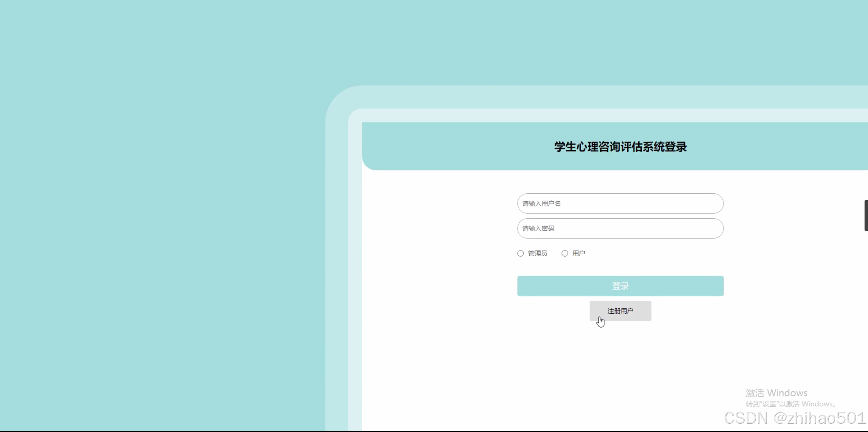
Task: Click the username input field
Action: tap(620, 203)
